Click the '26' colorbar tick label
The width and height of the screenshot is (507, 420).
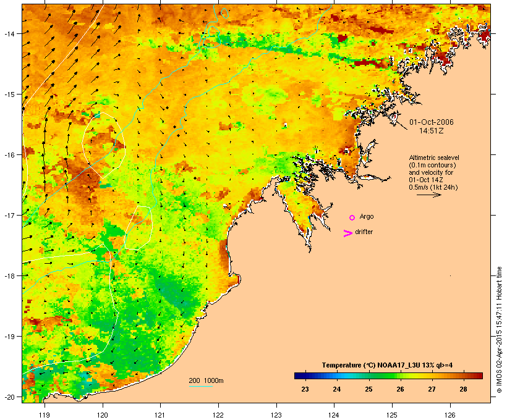[400, 389]
